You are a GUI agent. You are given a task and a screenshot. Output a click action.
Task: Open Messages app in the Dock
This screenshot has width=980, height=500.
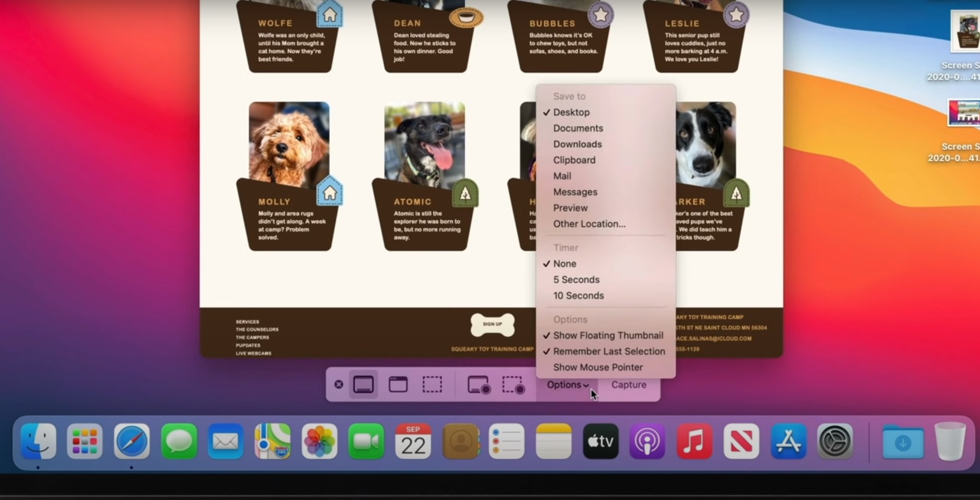[x=179, y=441]
